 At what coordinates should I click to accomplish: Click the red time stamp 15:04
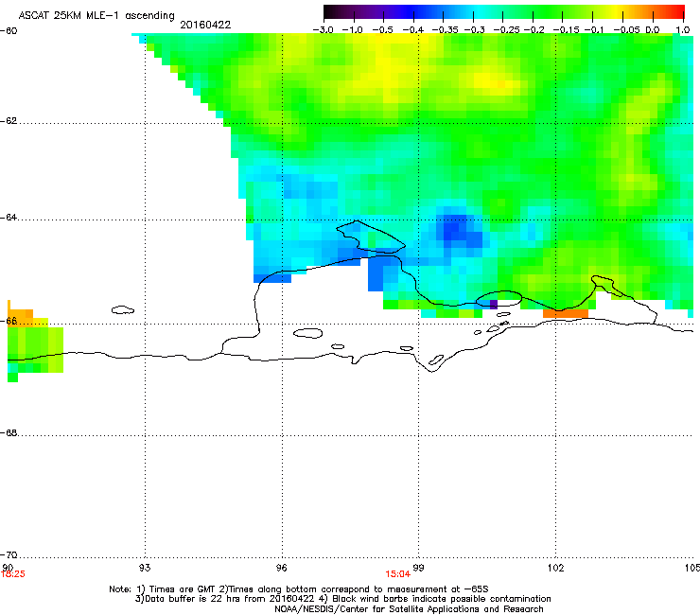click(x=397, y=574)
